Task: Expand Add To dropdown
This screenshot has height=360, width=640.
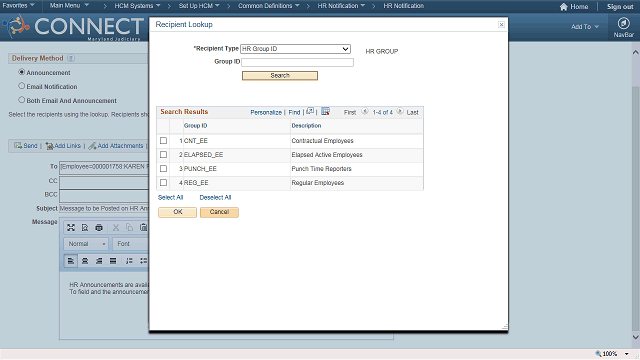Action: click(x=585, y=27)
